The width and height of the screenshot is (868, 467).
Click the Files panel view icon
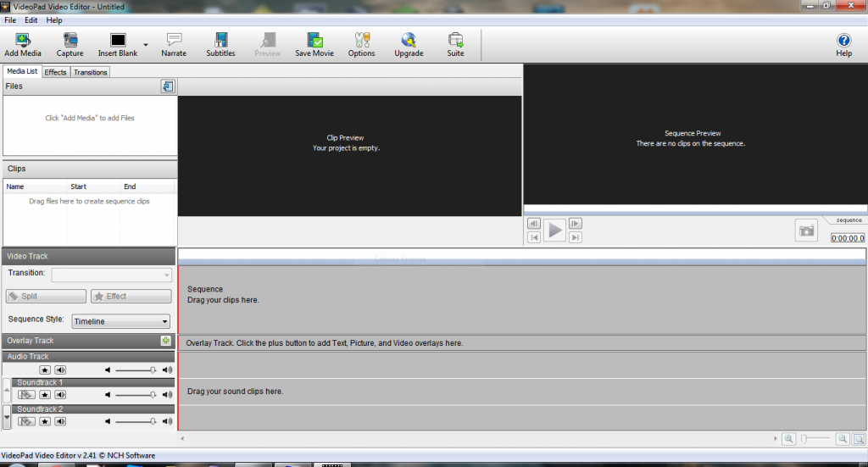[x=168, y=86]
